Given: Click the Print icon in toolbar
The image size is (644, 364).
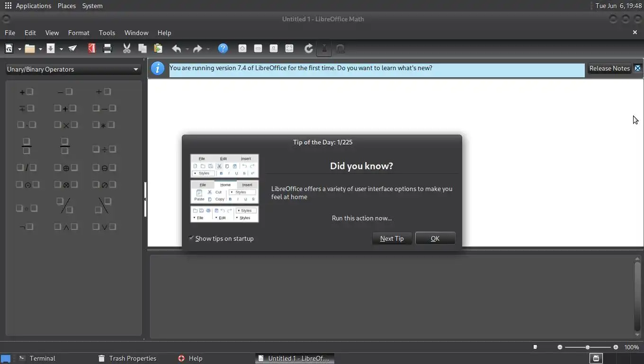Looking at the screenshot, I should [x=107, y=48].
